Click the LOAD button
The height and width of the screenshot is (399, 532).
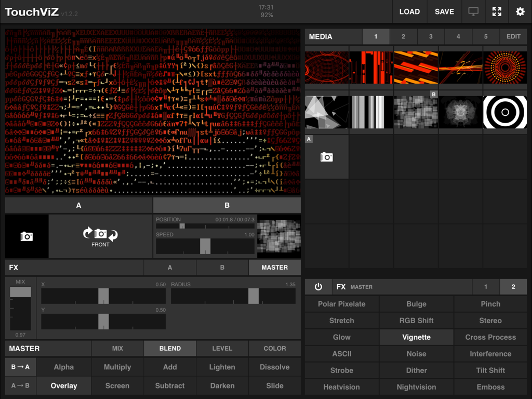pos(410,11)
